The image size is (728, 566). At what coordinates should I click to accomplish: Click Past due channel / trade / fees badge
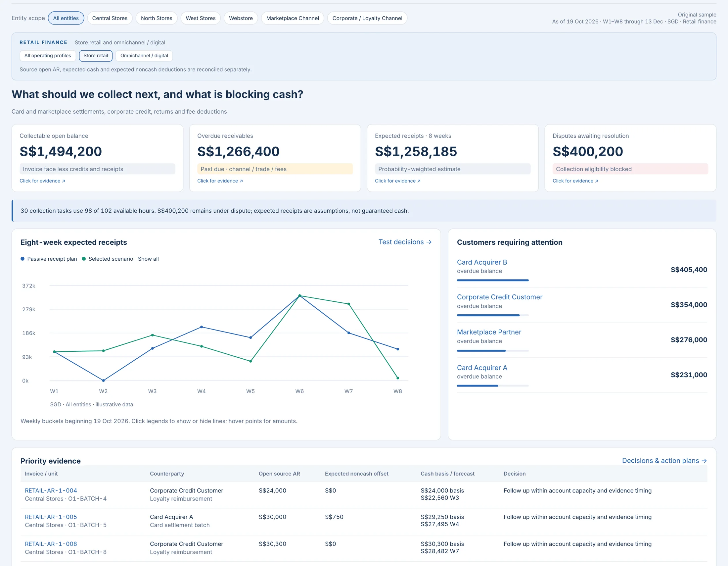click(275, 169)
